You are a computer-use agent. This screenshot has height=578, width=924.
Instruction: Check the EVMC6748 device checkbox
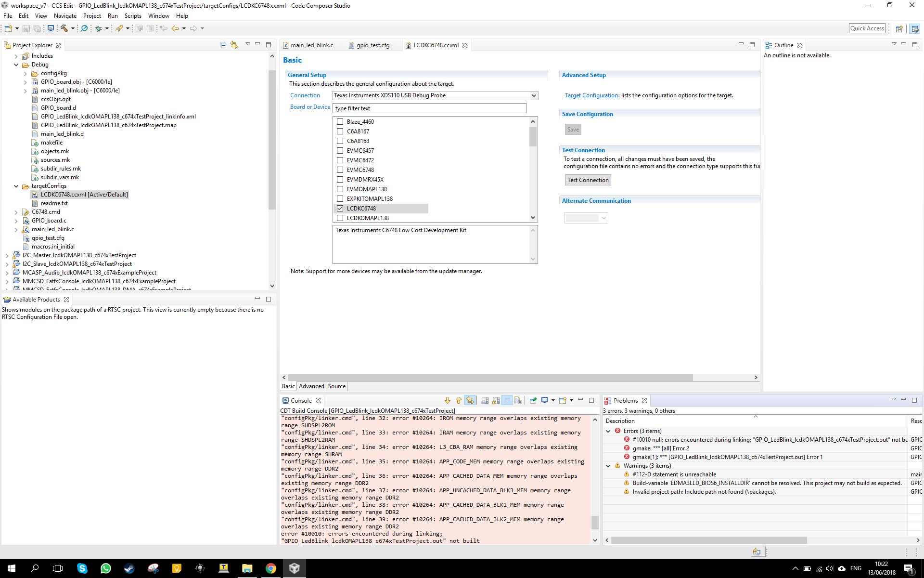click(340, 170)
